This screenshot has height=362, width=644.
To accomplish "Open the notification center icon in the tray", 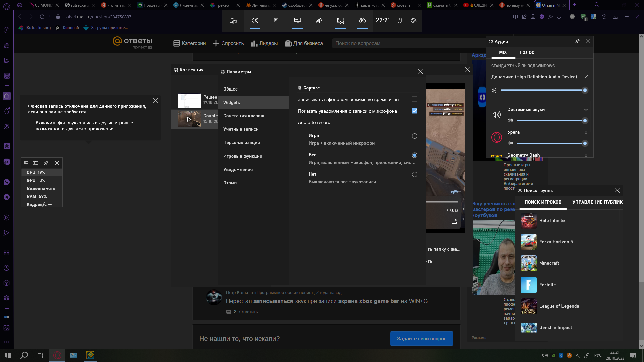I will pos(633,355).
